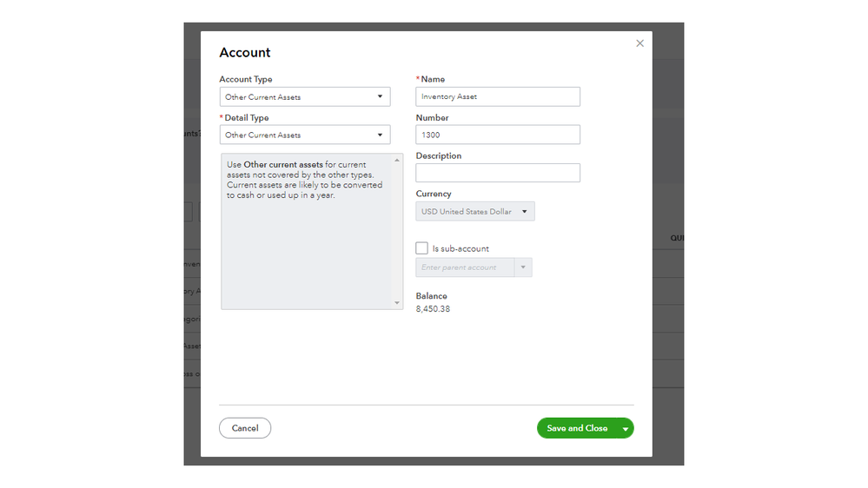Click the parent account dropdown arrow
This screenshot has height=488, width=868.
523,267
